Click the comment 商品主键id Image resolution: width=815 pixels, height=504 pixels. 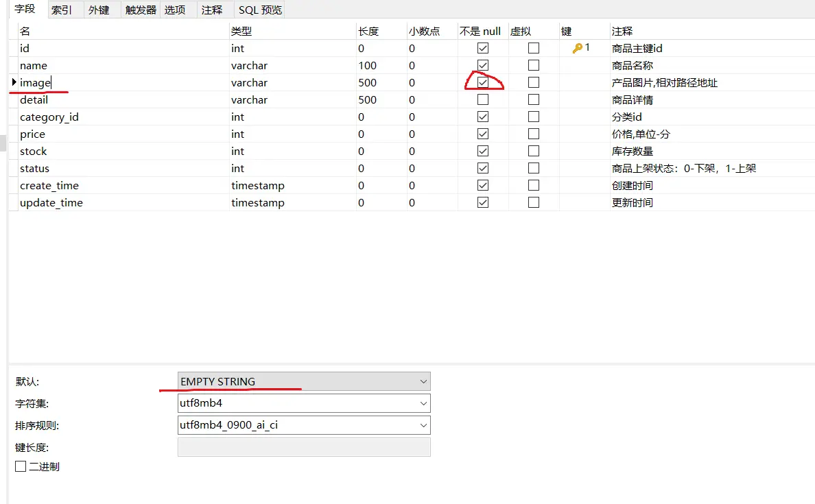tap(637, 48)
